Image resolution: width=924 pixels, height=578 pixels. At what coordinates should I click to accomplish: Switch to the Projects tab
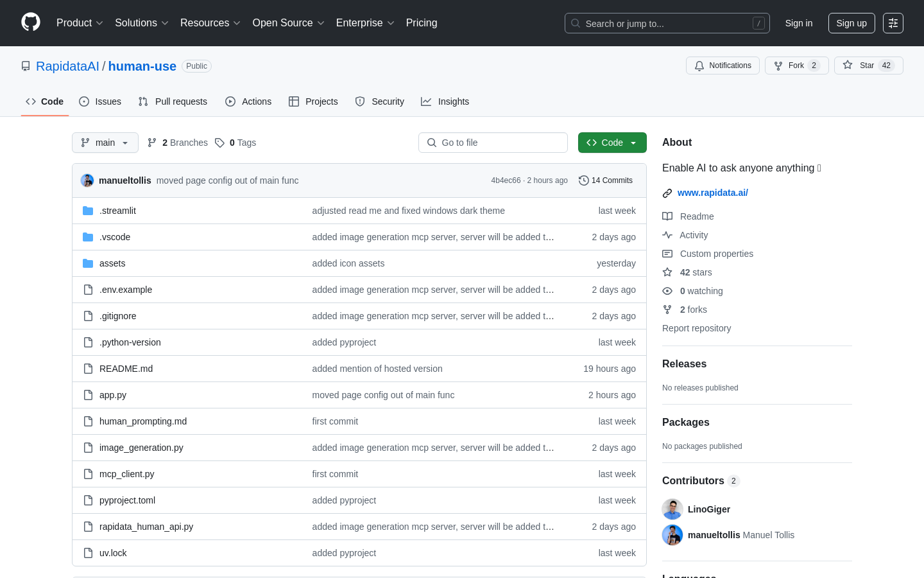(313, 101)
